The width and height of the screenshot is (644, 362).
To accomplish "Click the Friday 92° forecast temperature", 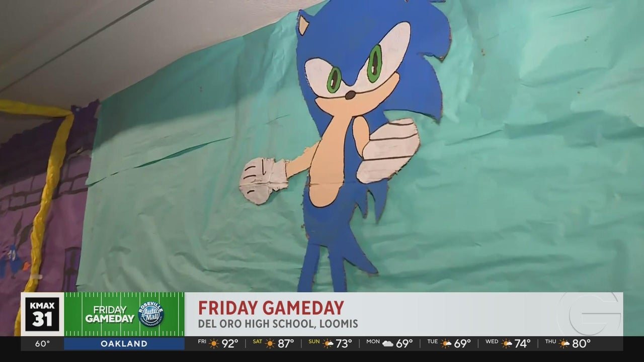I will click(x=230, y=344).
